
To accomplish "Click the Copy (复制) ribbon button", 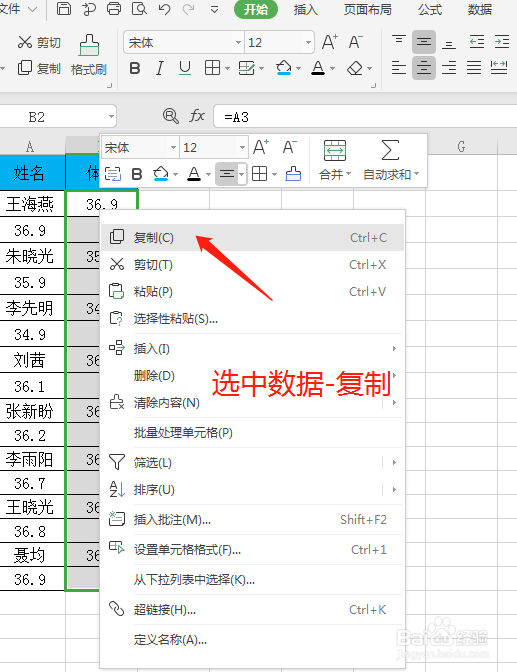I will tap(39, 68).
